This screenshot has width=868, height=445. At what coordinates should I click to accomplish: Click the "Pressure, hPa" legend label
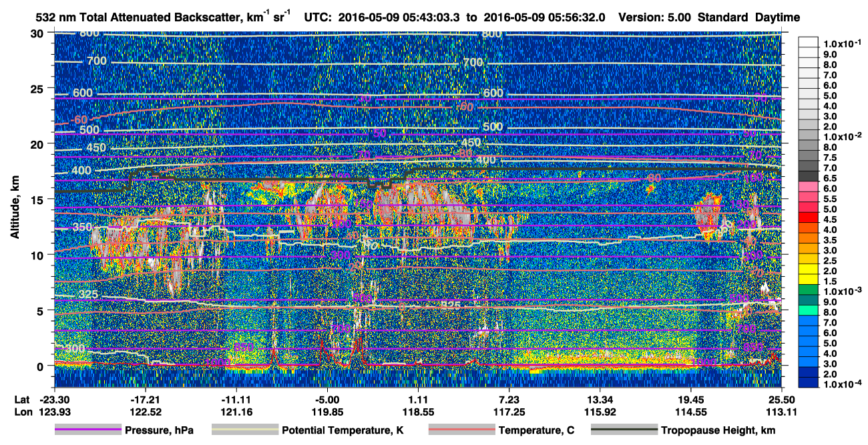(x=160, y=431)
